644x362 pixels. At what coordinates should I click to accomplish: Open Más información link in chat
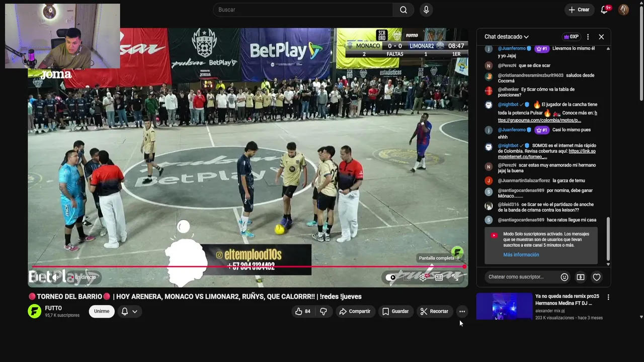point(521,255)
